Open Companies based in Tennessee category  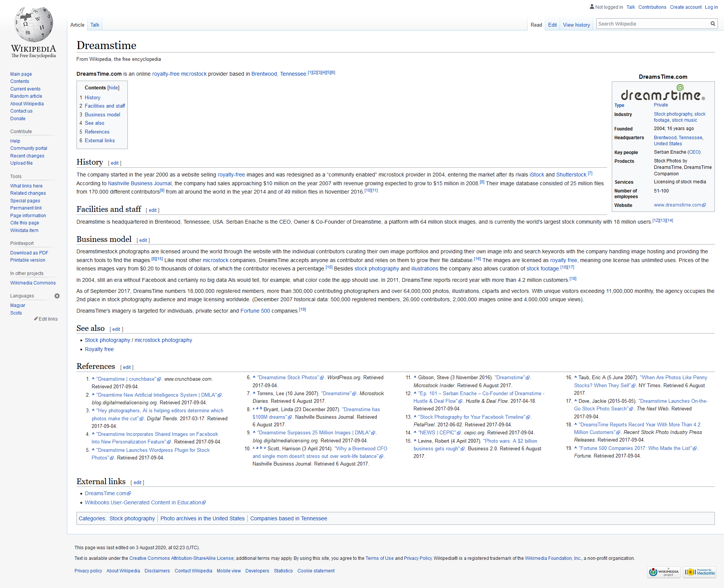click(x=289, y=518)
